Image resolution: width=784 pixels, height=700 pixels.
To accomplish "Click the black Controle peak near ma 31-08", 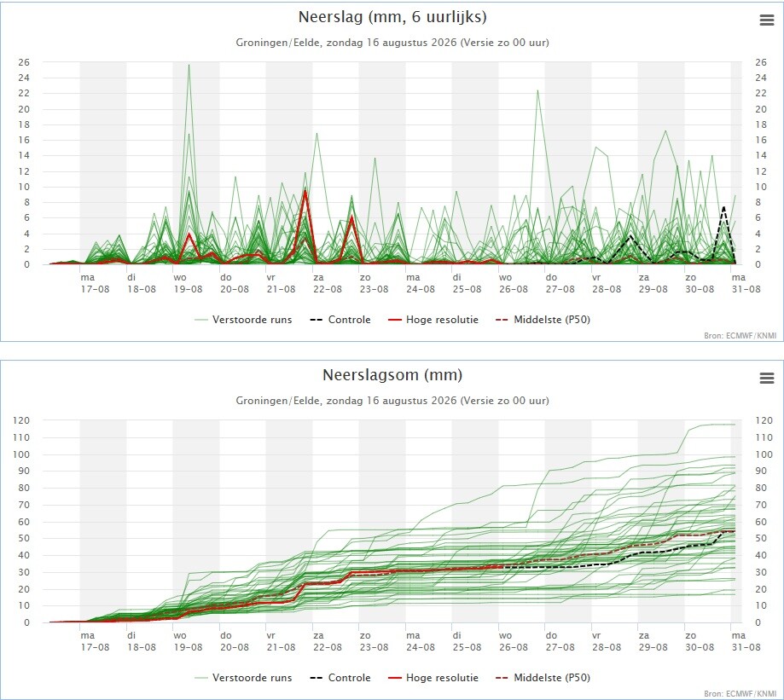I will pyautogui.click(x=723, y=207).
